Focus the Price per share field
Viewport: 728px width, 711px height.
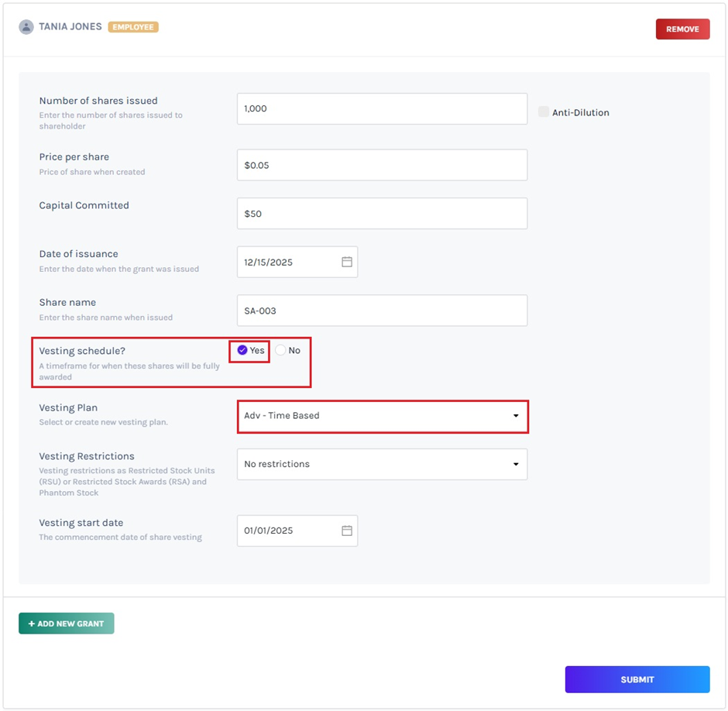381,165
